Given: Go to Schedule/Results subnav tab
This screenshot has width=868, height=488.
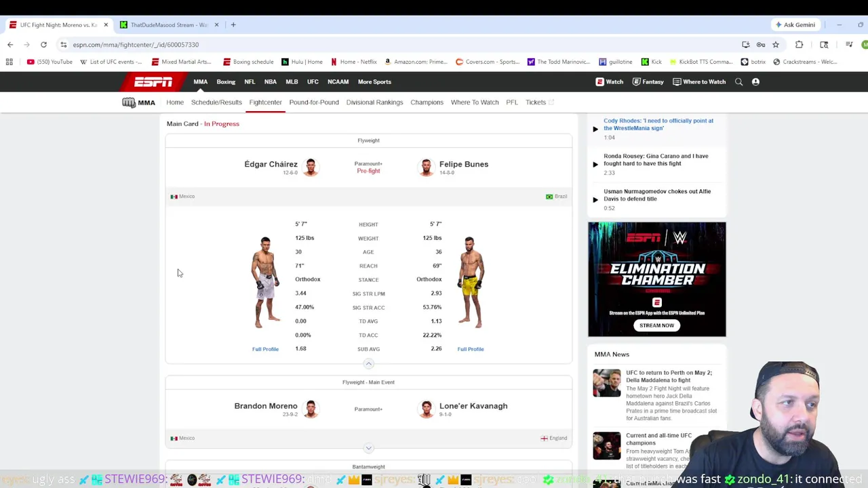Looking at the screenshot, I should click(216, 102).
